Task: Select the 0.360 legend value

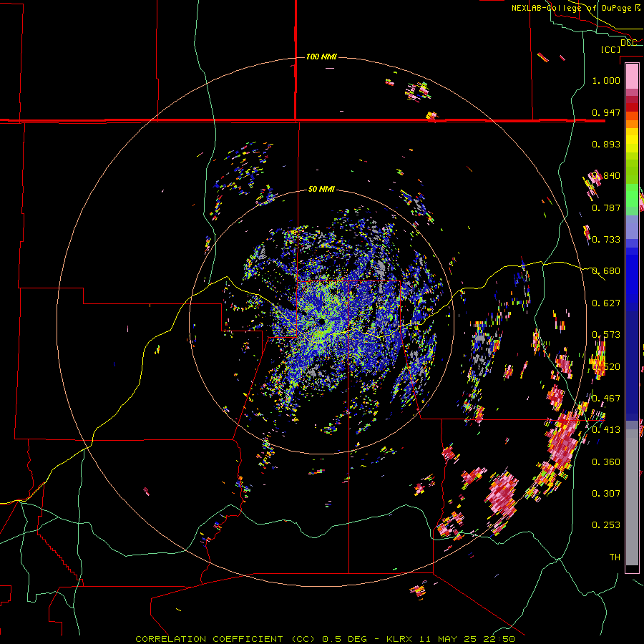Action: pos(606,462)
